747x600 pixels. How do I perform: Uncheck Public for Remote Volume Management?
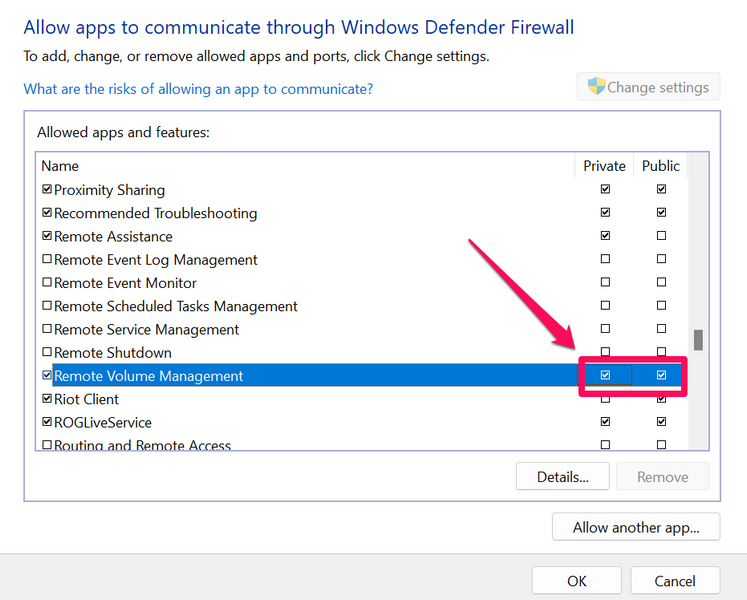[661, 376]
